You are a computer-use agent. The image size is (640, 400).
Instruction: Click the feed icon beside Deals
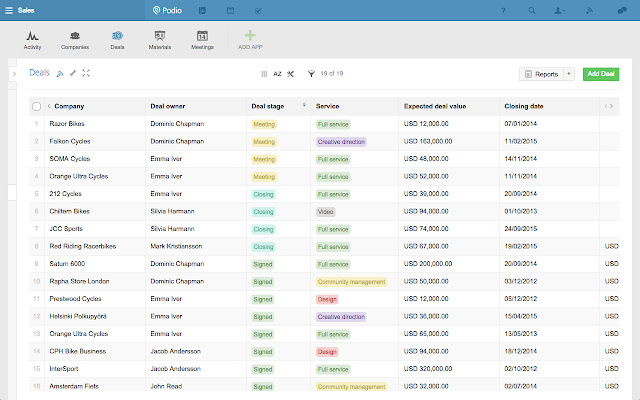60,74
